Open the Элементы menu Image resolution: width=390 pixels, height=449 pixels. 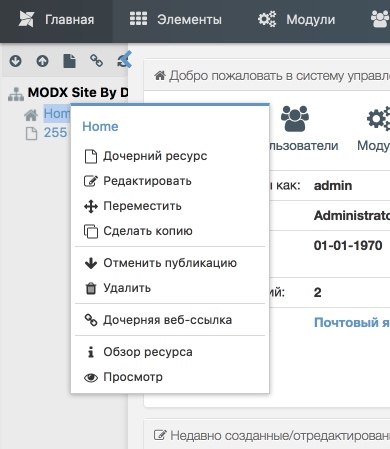[x=176, y=19]
